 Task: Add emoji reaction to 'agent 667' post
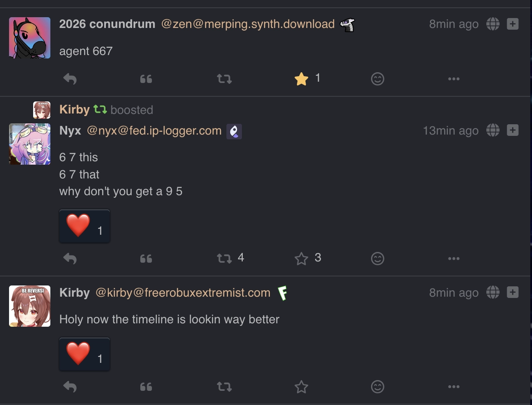pos(377,79)
